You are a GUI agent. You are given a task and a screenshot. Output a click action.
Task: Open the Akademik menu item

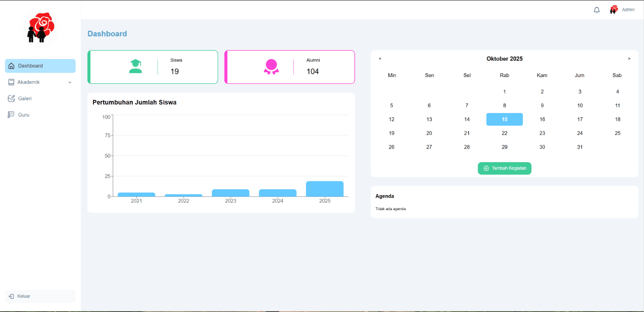(x=40, y=82)
